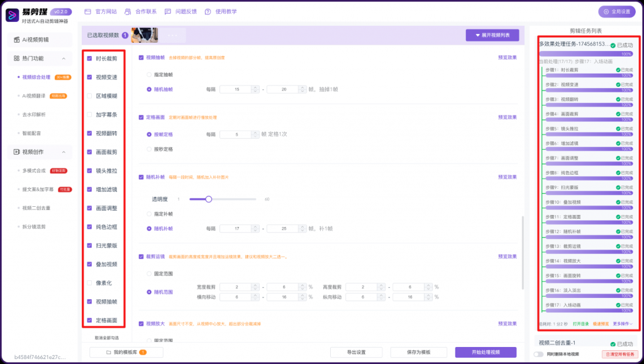Click the 开始处理视频 button
This screenshot has height=364, width=644.
(x=486, y=352)
